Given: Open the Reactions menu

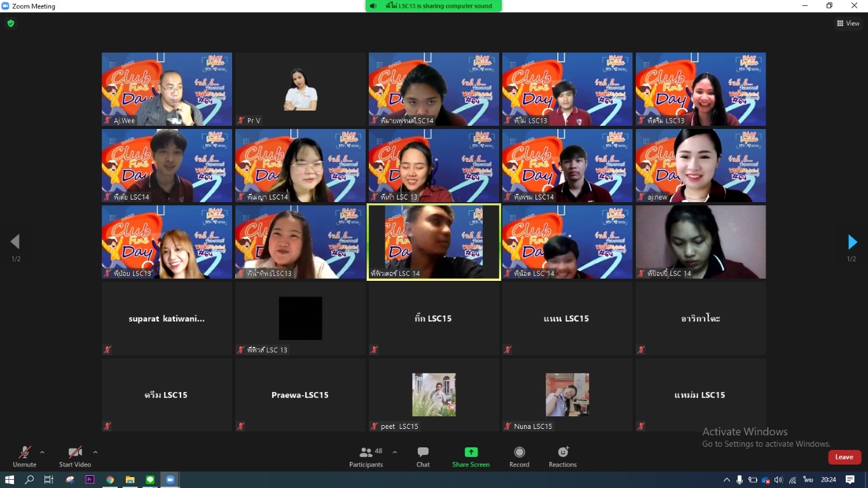Looking at the screenshot, I should [563, 456].
